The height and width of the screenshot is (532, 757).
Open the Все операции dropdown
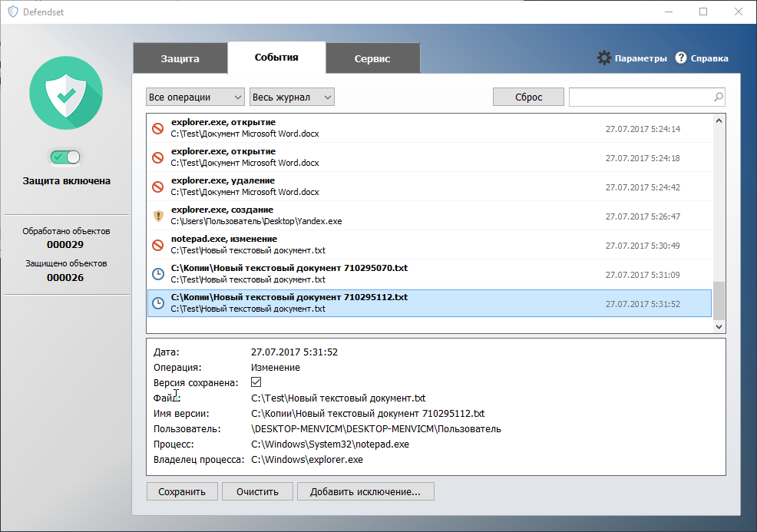pyautogui.click(x=195, y=97)
